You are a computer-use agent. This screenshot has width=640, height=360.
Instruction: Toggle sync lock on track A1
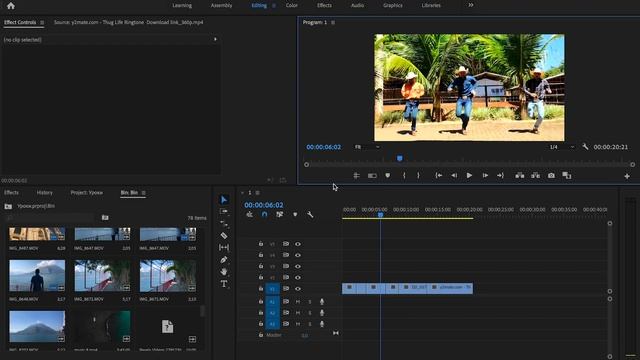tap(286, 302)
